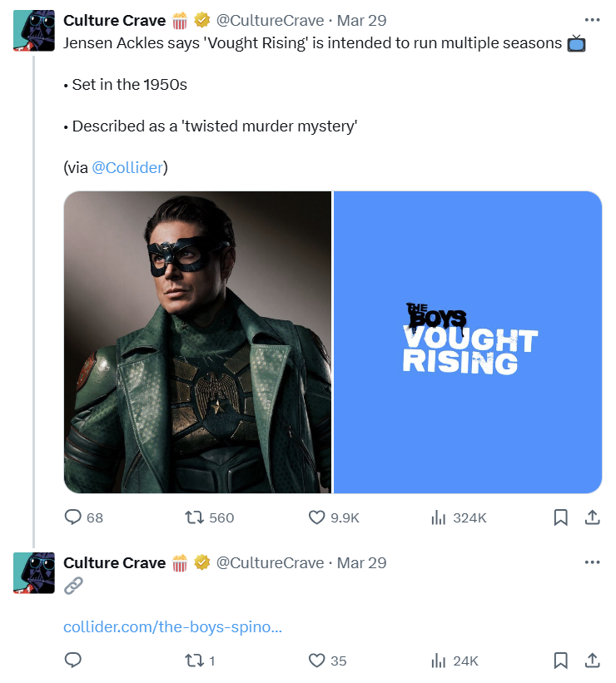Screen dimensions: 616x683
Task: Open more options for first tweet
Action: [592, 20]
